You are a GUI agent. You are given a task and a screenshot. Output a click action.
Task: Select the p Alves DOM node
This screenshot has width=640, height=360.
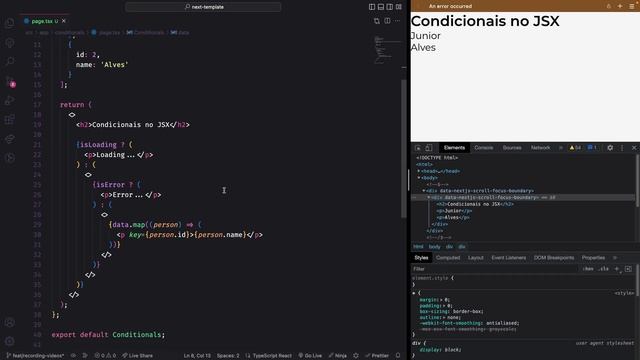453,218
